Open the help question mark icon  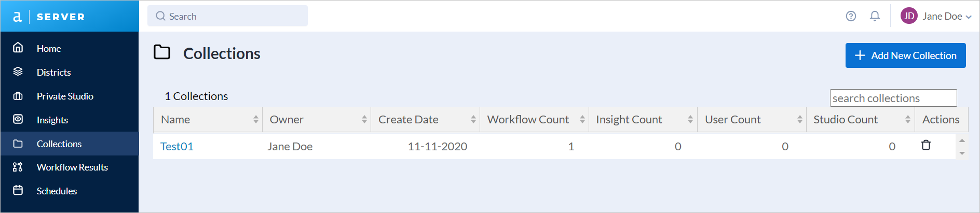click(851, 16)
